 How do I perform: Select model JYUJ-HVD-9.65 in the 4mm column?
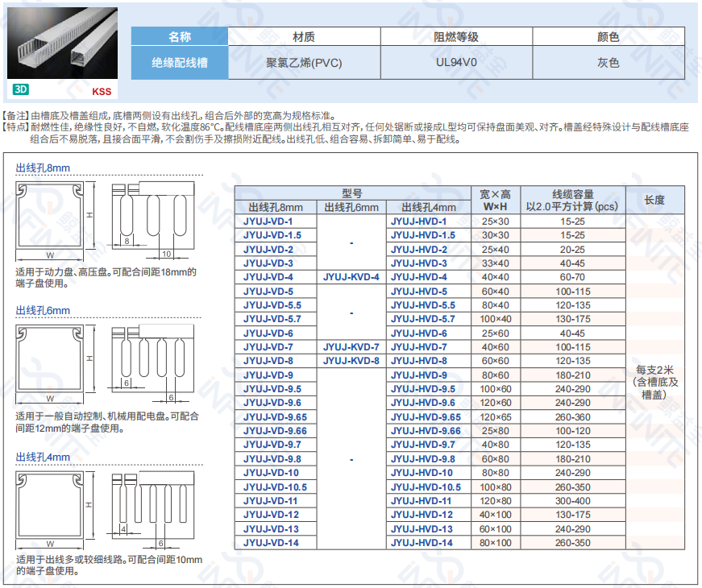point(426,417)
